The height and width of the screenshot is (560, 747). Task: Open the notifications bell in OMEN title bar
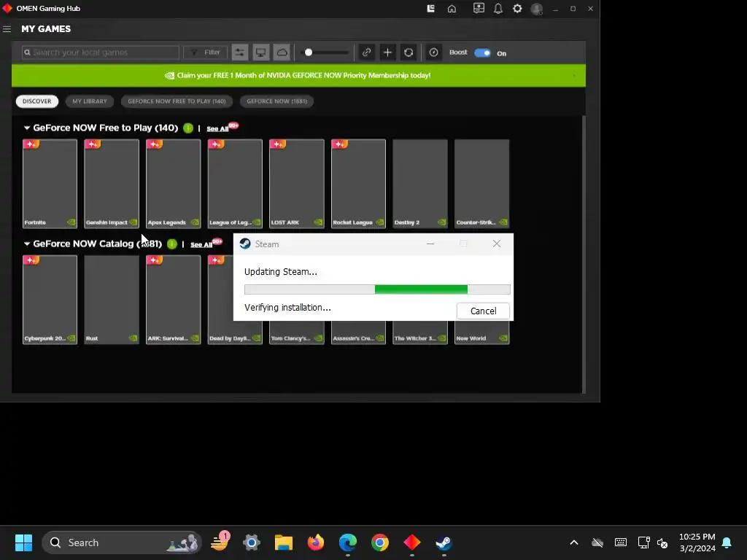(x=498, y=9)
